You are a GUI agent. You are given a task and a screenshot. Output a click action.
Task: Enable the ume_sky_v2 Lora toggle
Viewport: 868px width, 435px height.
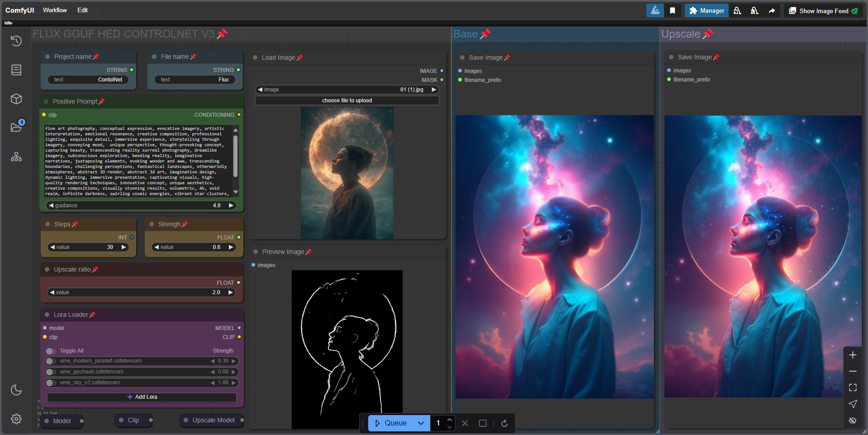pos(51,383)
